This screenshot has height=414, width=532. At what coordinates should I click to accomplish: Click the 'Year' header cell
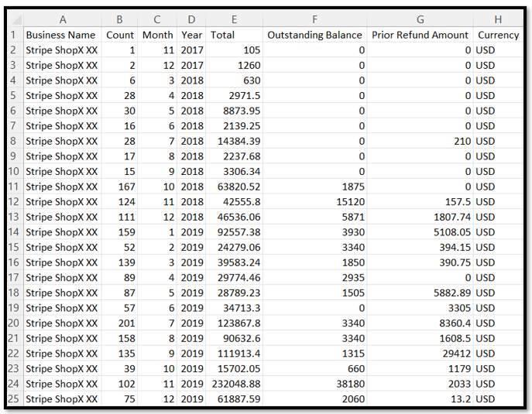191,35
